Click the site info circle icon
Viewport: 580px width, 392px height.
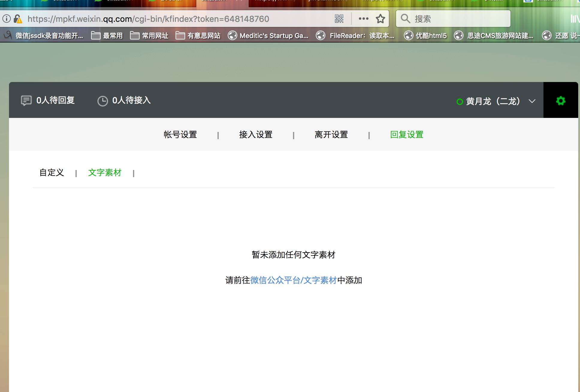pos(6,19)
